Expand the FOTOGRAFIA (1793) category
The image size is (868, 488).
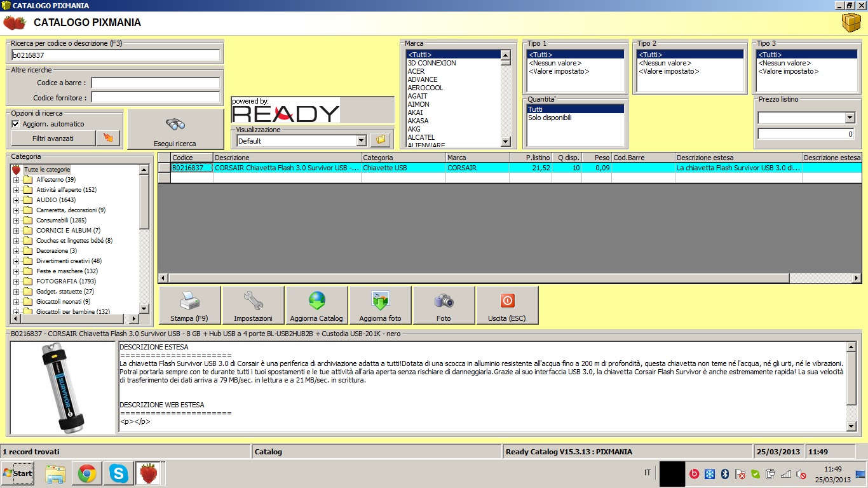[x=16, y=281]
